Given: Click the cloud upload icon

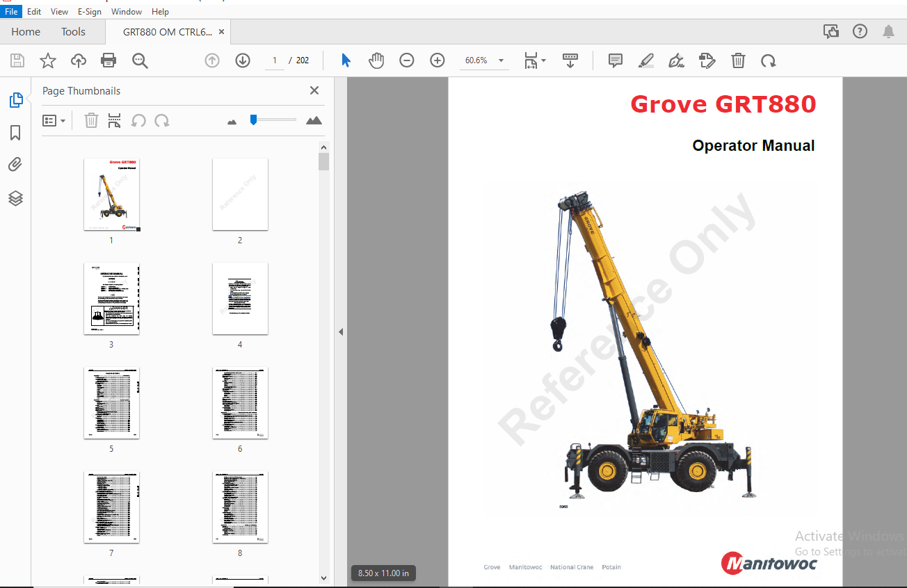Looking at the screenshot, I should [x=79, y=60].
